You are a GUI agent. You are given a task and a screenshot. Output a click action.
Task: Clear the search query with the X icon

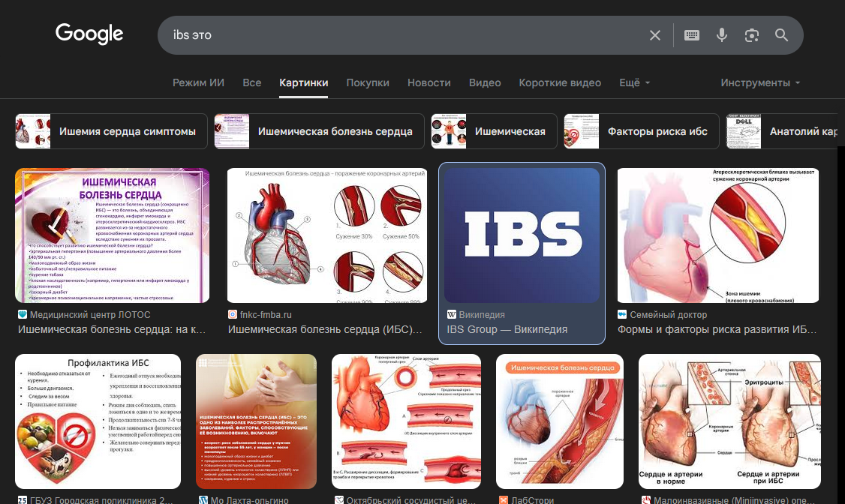[x=655, y=35]
